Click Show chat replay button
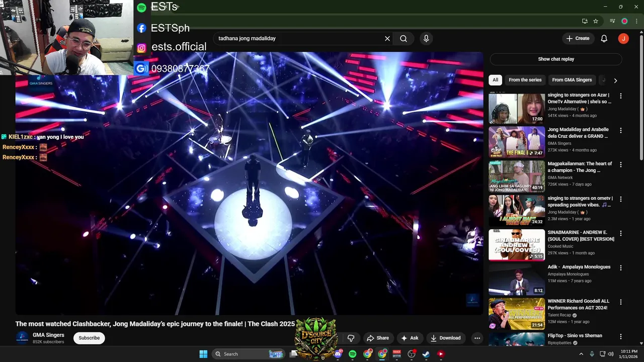Viewport: 644px width, 362px height. [556, 59]
